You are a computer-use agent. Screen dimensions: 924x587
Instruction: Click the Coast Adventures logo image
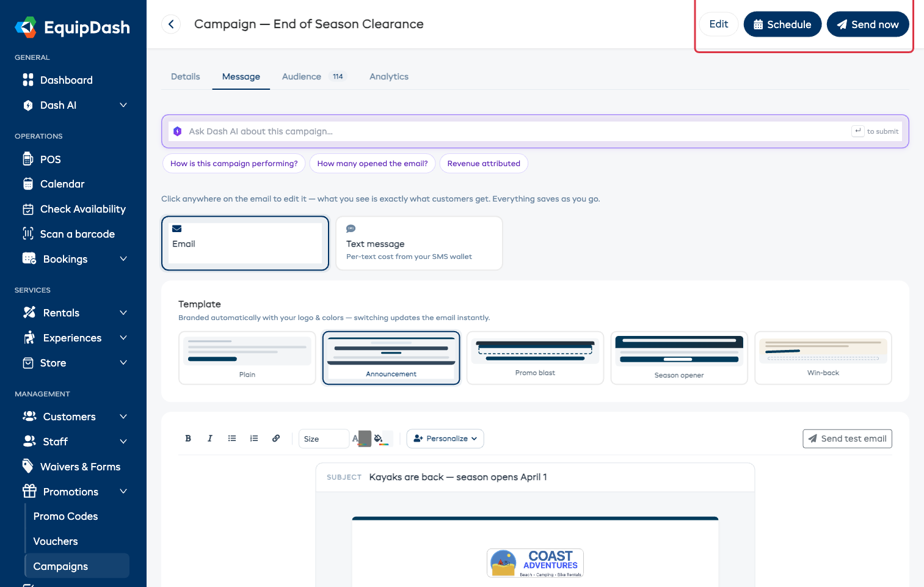(x=535, y=563)
